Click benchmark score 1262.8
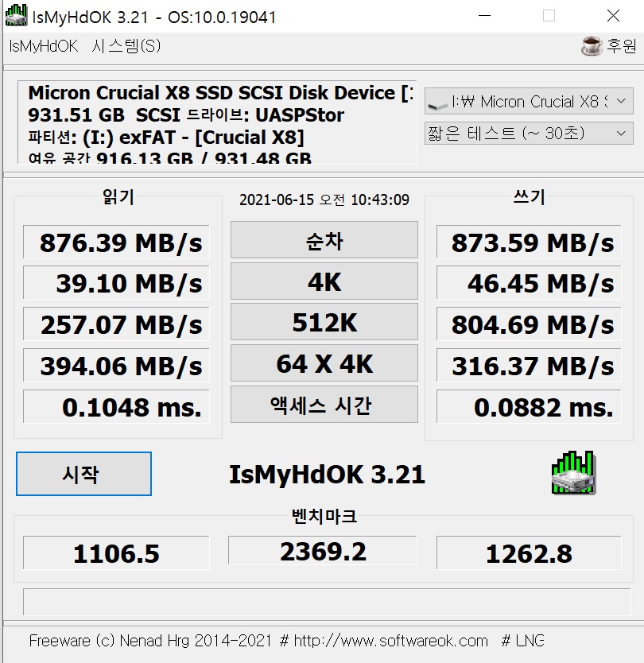The width and height of the screenshot is (644, 663). point(529,552)
